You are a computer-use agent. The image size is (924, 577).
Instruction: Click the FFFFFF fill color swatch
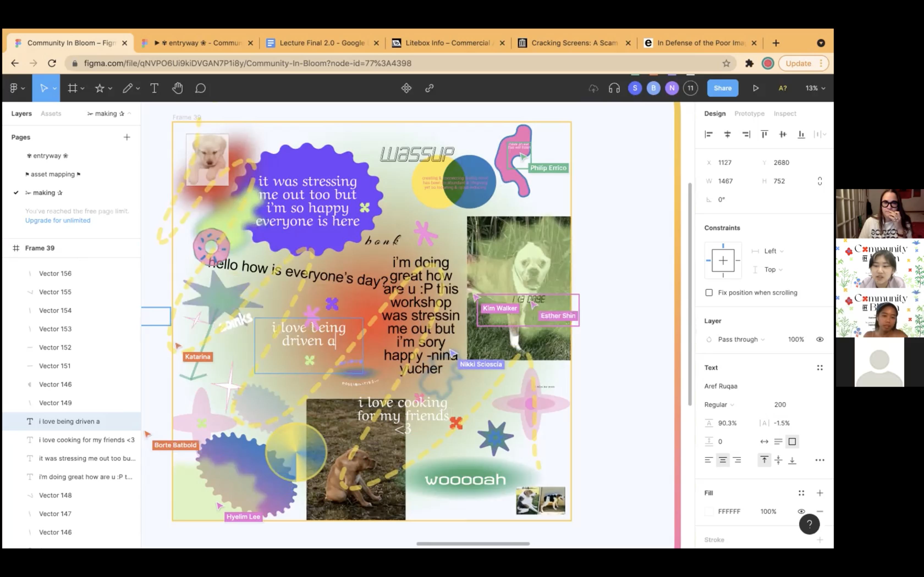(709, 511)
